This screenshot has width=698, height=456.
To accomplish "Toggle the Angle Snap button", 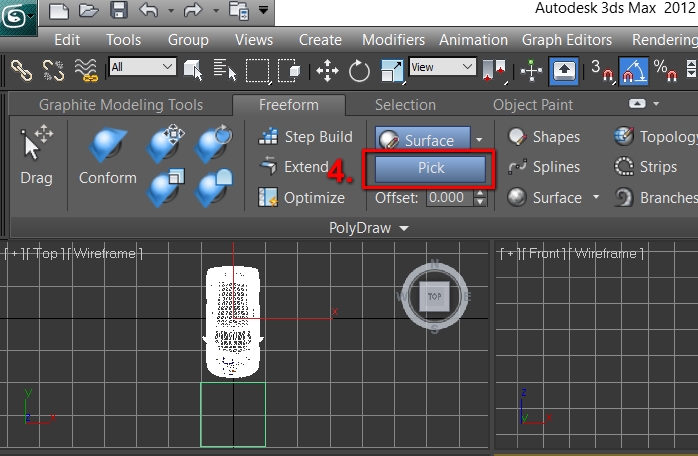I will tap(634, 70).
